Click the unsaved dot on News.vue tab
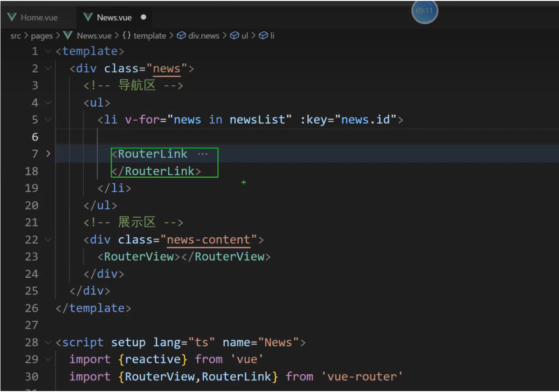 tap(143, 17)
